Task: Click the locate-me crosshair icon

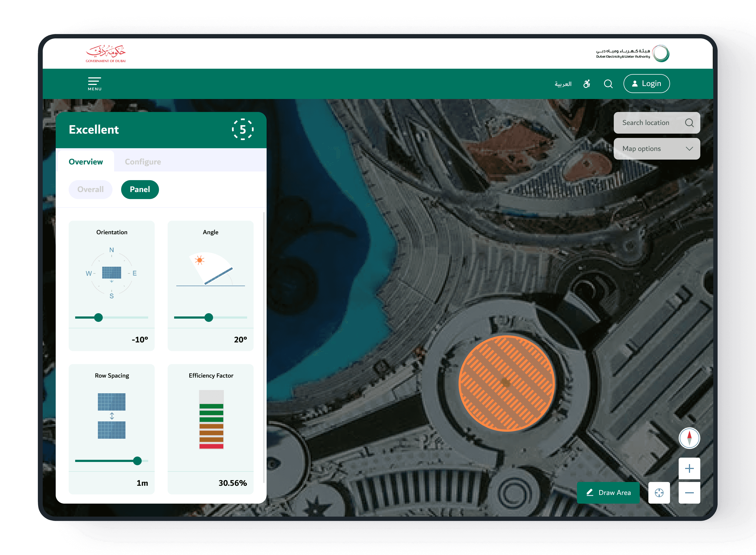Action: point(659,493)
